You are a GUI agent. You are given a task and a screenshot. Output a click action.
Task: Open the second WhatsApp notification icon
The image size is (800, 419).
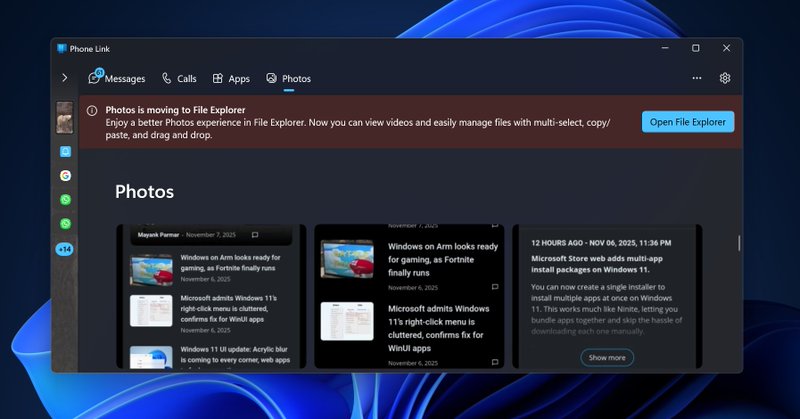click(65, 223)
